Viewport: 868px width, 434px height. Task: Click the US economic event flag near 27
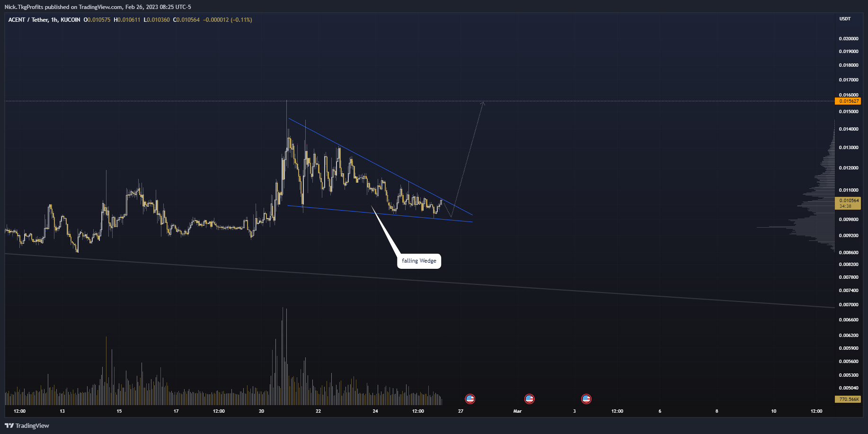pyautogui.click(x=470, y=399)
